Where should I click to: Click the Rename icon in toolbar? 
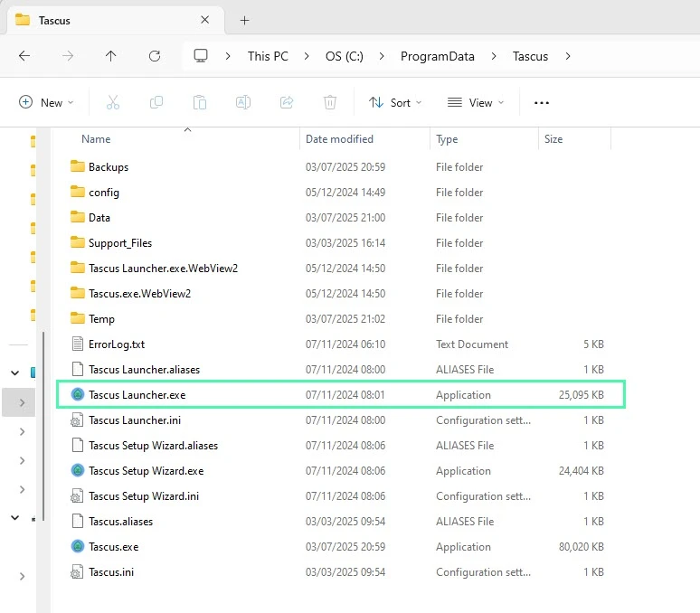(x=243, y=102)
